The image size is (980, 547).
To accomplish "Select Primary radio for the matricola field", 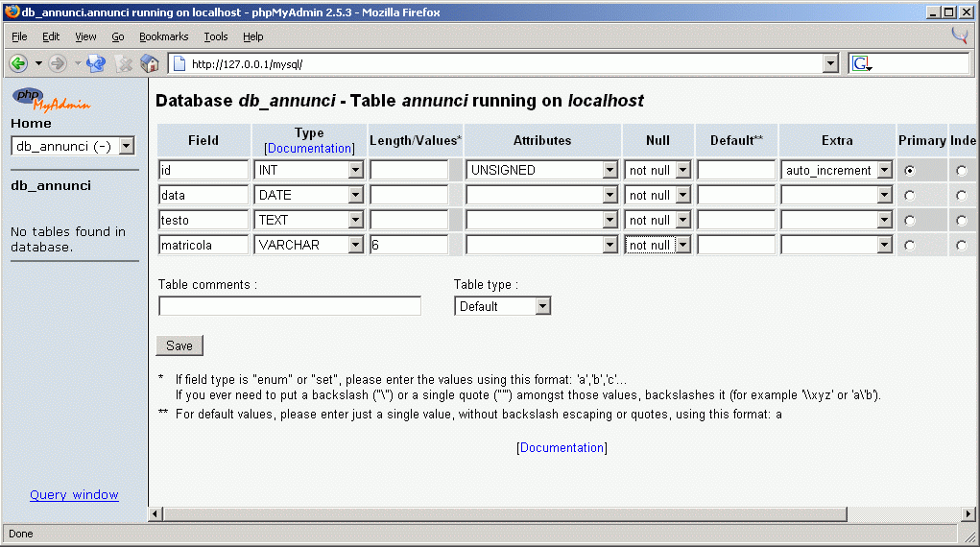I will pyautogui.click(x=910, y=245).
